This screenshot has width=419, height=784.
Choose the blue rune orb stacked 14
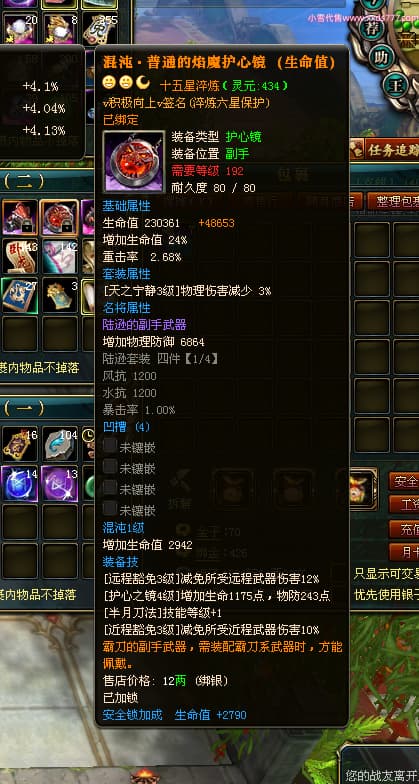click(x=20, y=484)
